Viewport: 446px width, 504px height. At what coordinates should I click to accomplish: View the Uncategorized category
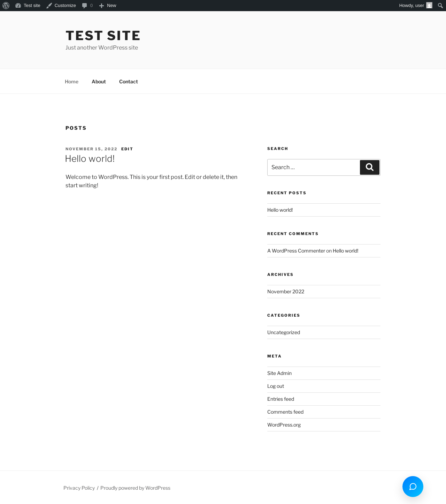coord(284,332)
